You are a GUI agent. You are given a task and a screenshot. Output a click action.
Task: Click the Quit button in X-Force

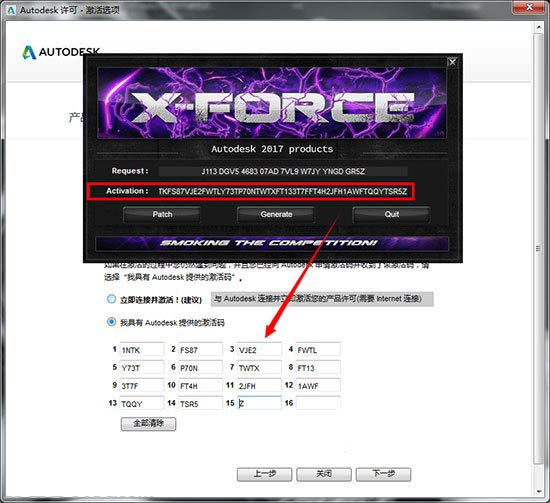click(x=391, y=214)
